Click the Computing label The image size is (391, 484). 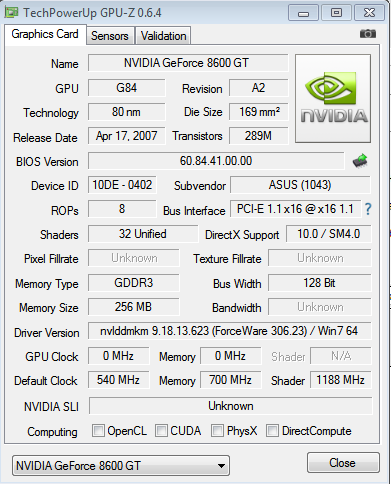pyautogui.click(x=53, y=432)
